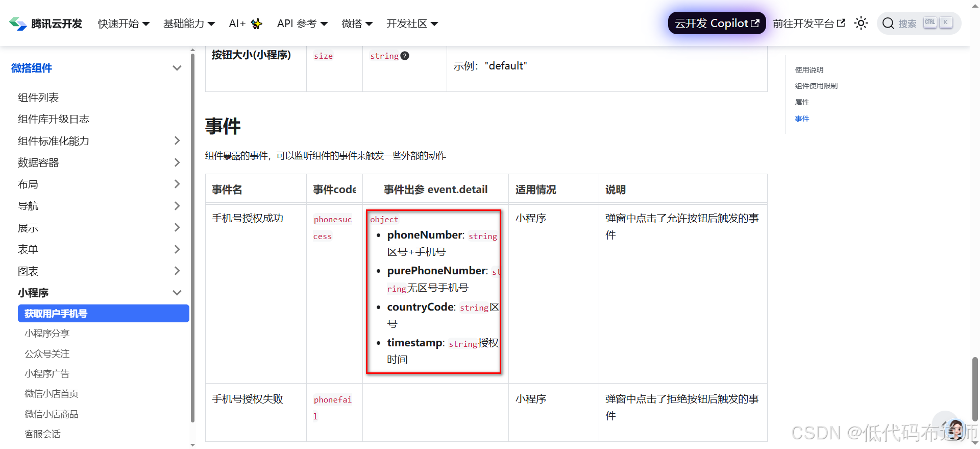Viewport: 980px width, 449px height.
Task: Toggle the light/dark theme sun icon
Action: (x=861, y=23)
